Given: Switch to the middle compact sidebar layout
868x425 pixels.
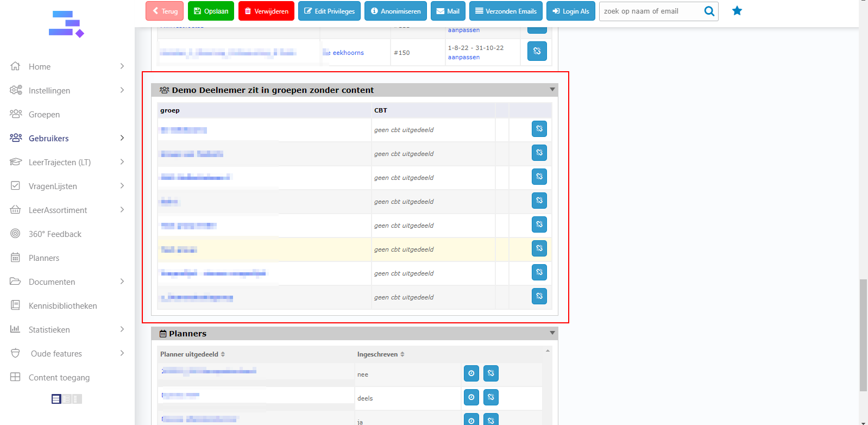Looking at the screenshot, I should click(x=67, y=399).
